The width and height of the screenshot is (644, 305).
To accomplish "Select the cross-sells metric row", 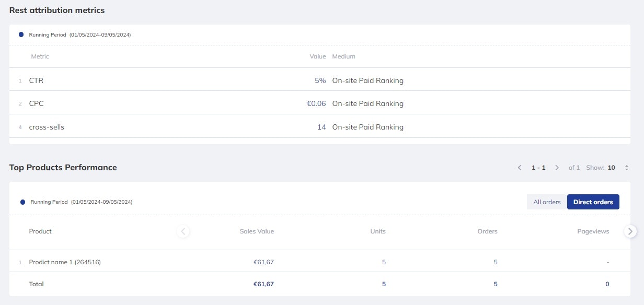I will (x=47, y=127).
